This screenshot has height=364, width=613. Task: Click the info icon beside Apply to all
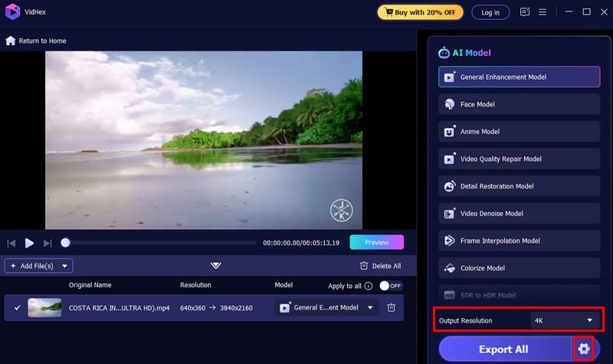point(369,286)
